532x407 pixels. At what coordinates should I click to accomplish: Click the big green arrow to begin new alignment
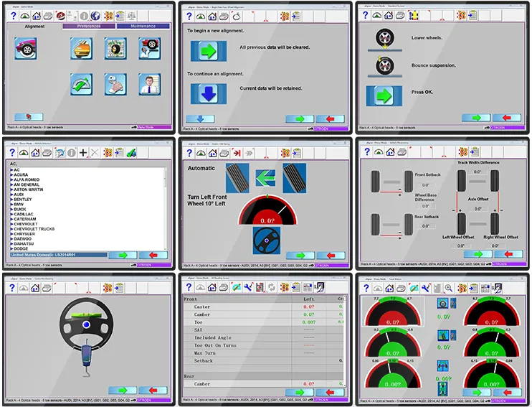(209, 51)
